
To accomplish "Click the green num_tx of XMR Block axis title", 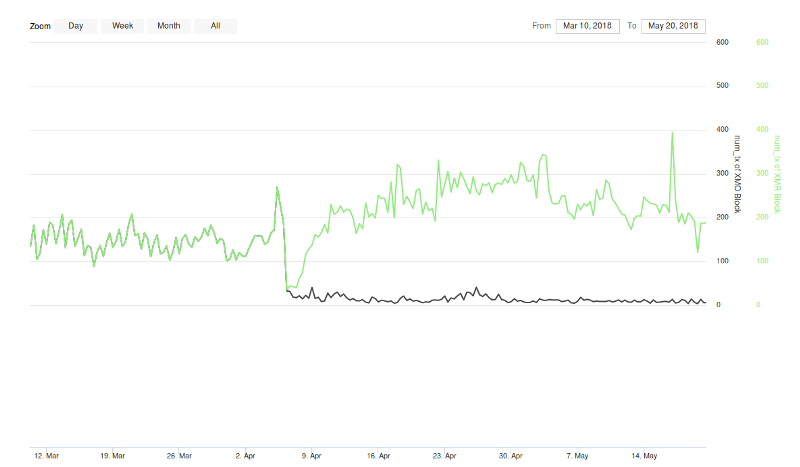I will coord(776,174).
